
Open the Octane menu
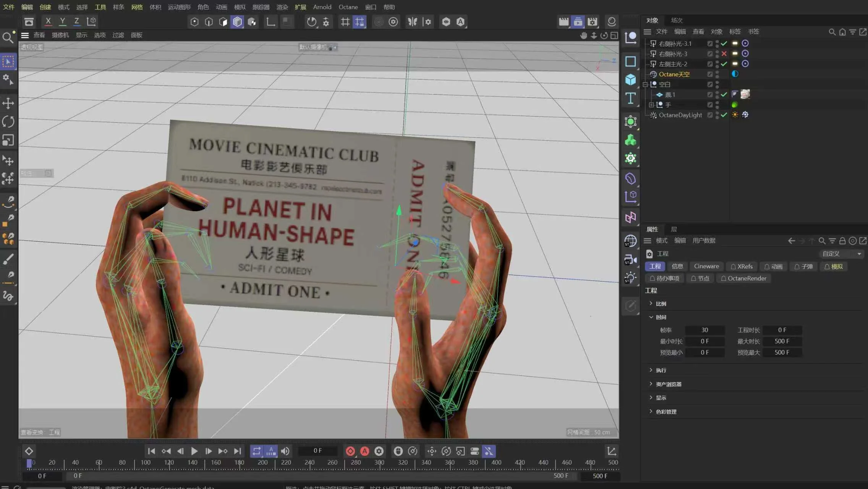pos(348,7)
